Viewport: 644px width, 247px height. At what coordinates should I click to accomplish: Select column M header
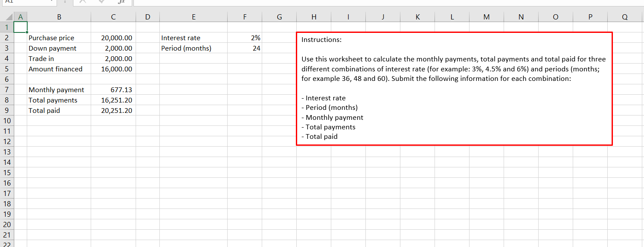click(487, 17)
